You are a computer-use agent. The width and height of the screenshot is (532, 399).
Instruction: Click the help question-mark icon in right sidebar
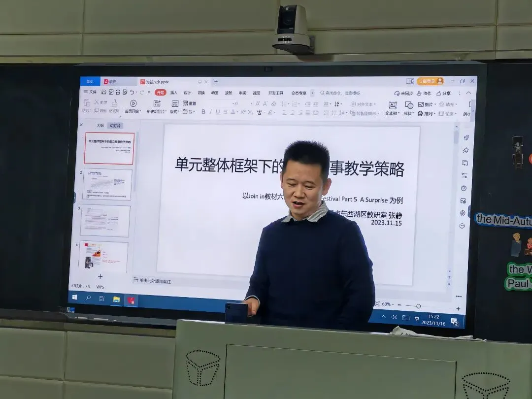[x=464, y=188]
